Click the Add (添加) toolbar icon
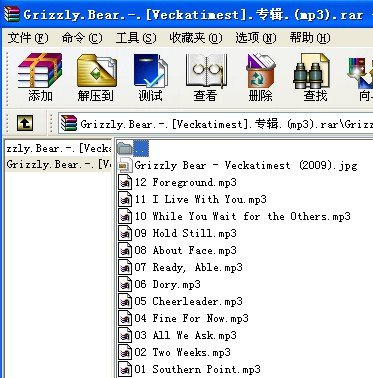Screen dimensions: 373x378 pos(40,77)
